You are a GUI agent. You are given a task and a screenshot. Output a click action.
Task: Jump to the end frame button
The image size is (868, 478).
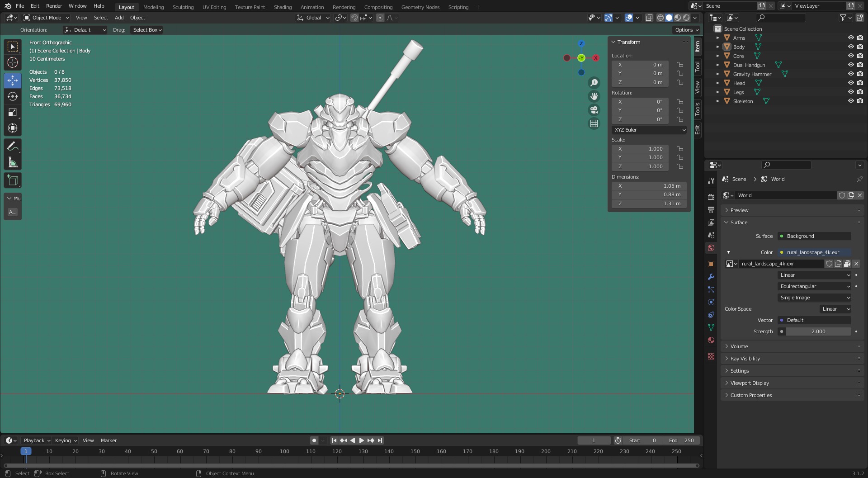pyautogui.click(x=380, y=440)
